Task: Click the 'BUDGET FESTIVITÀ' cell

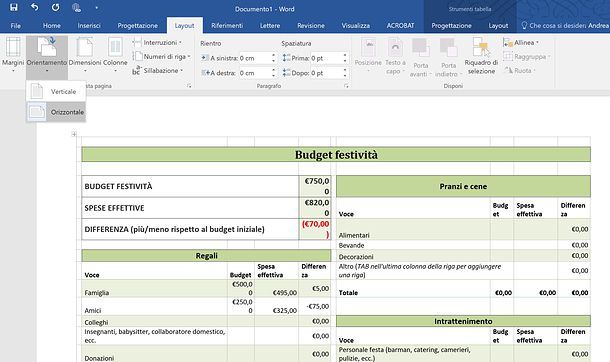Action: coord(190,186)
